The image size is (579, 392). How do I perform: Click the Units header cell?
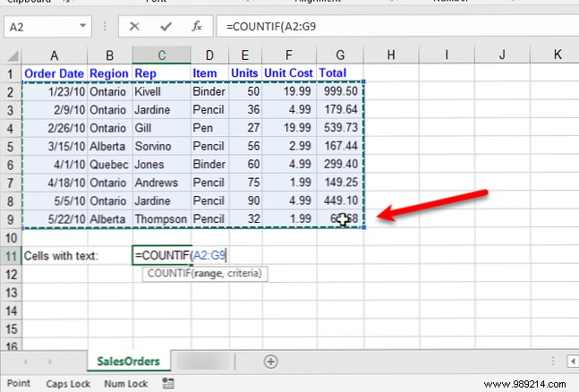[x=245, y=73]
